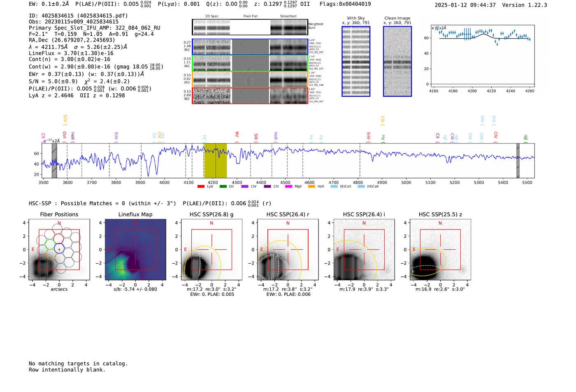Screen dimensions: 576x392
Task: Click the EW: 0.1±0.2Å header value
Action: (x=49, y=4)
